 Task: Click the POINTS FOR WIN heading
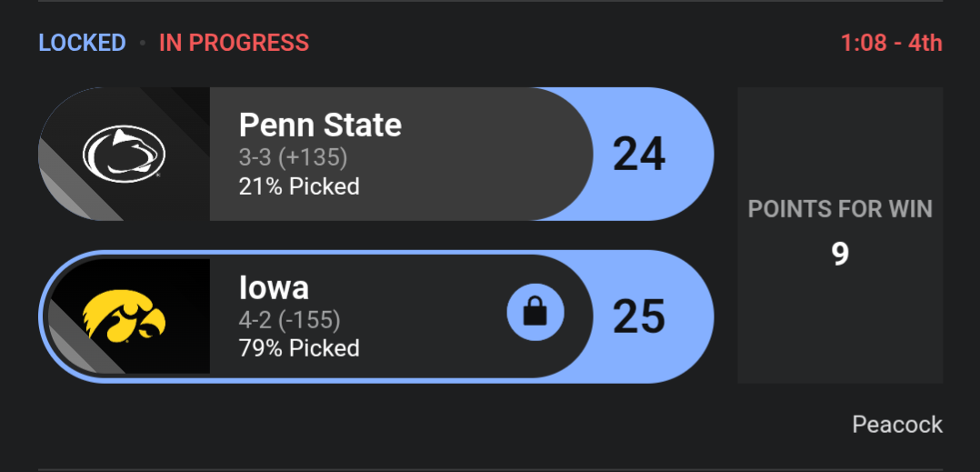(x=840, y=209)
